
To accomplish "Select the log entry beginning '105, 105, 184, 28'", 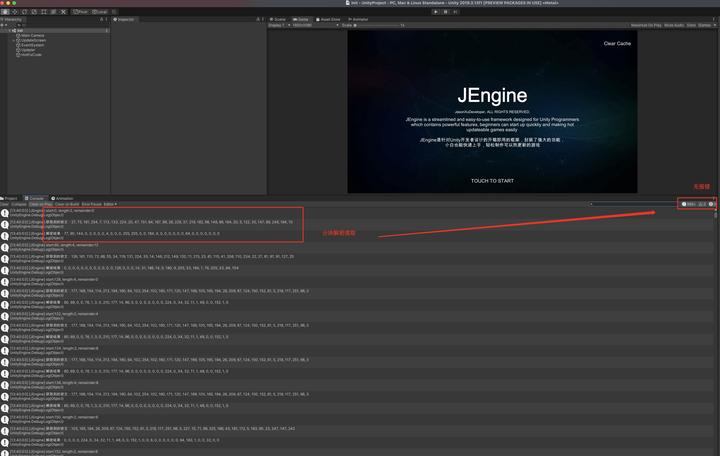I will click(356, 431).
